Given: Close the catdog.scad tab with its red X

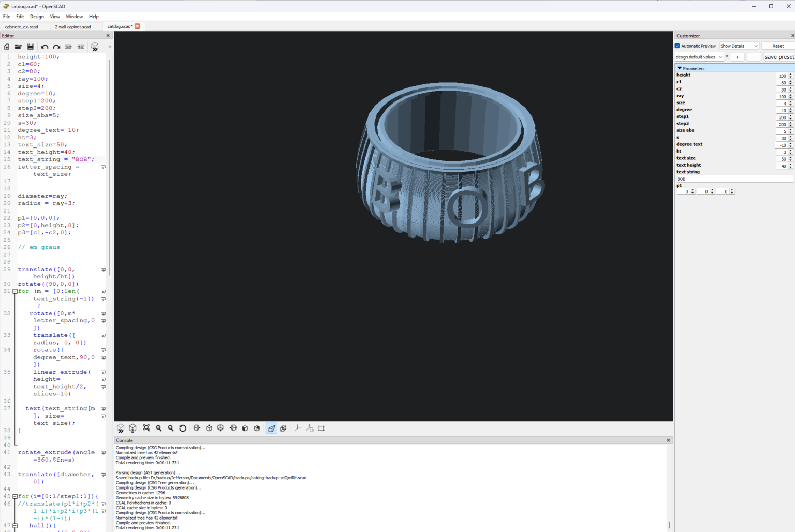Looking at the screenshot, I should 137,26.
